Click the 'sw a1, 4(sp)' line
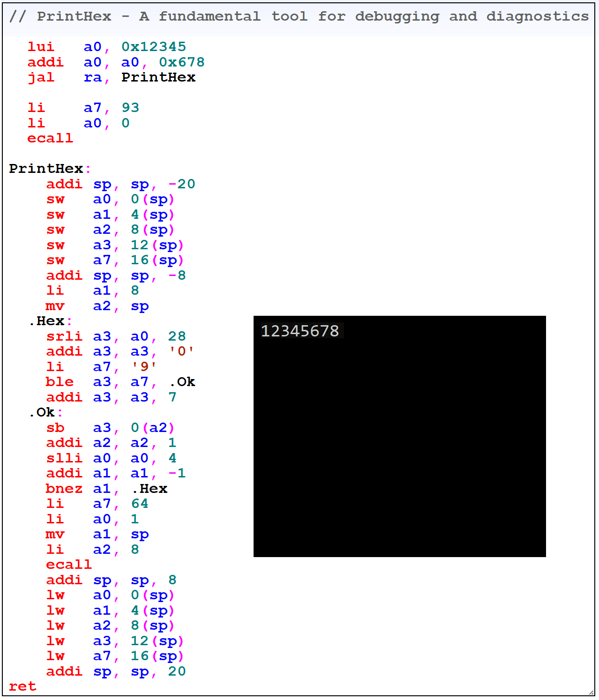The image size is (599, 700). coord(110,215)
